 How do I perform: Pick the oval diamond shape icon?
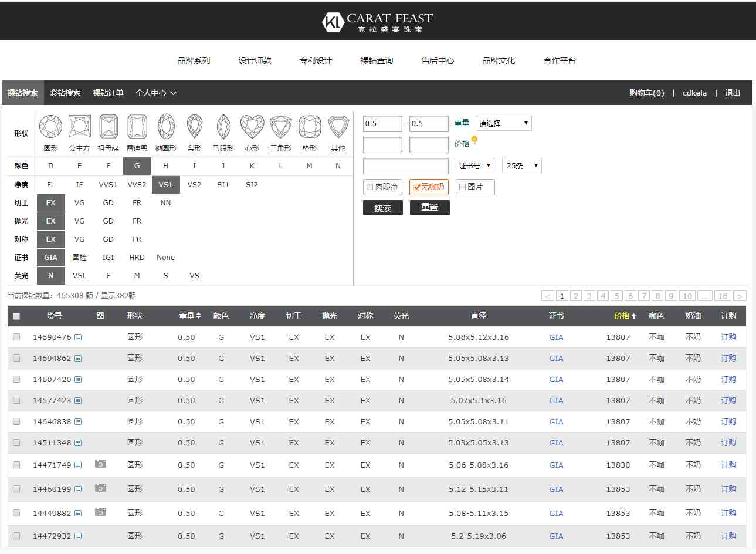166,127
